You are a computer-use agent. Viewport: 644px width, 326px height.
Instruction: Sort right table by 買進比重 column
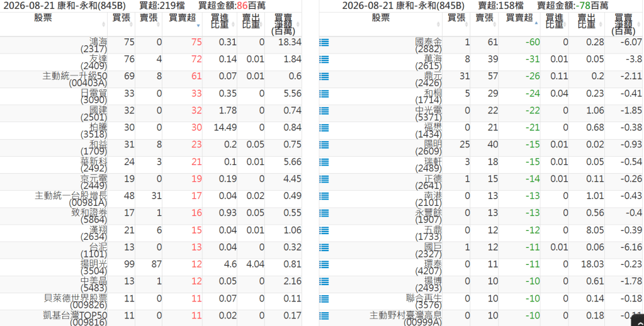(555, 24)
